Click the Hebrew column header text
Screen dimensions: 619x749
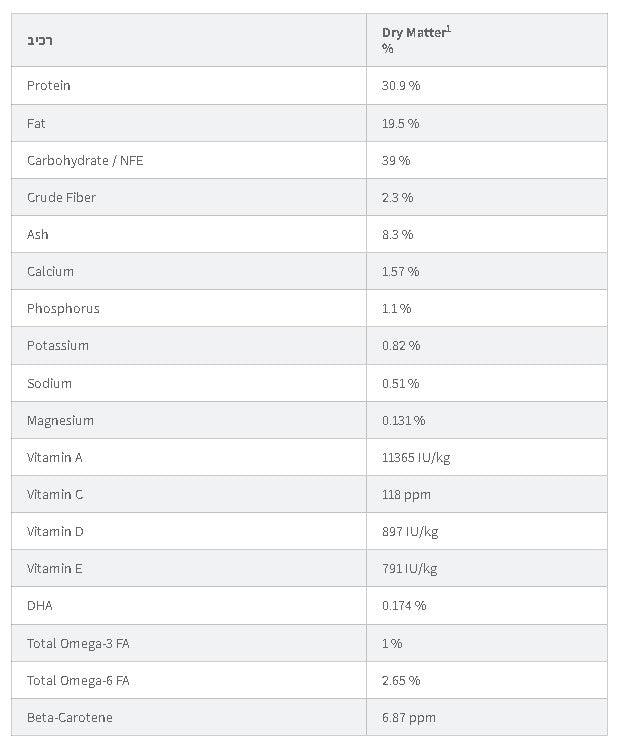click(40, 41)
